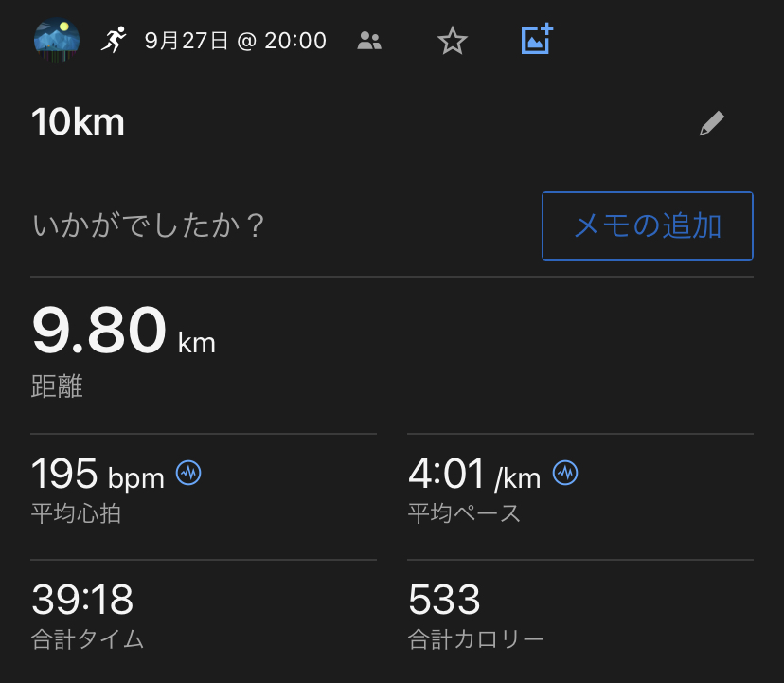Click the pencil edit icon

712,123
